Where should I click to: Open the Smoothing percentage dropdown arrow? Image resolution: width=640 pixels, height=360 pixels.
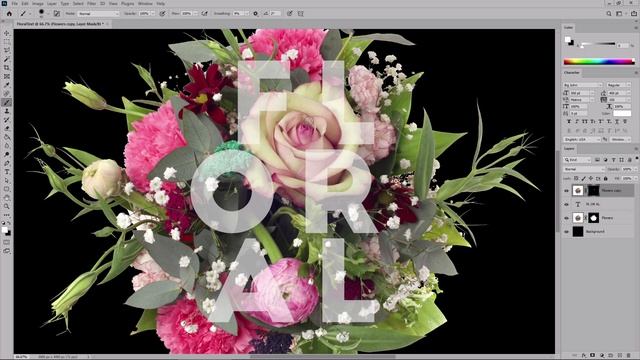246,13
